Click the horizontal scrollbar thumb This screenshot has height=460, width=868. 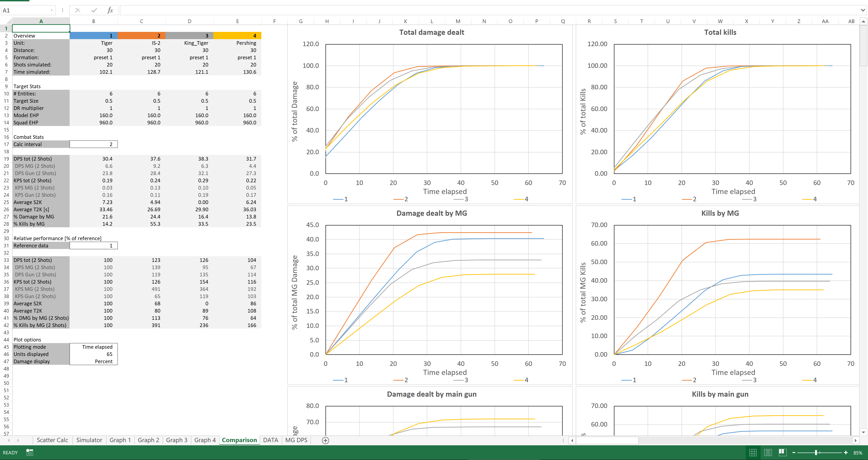pos(607,440)
